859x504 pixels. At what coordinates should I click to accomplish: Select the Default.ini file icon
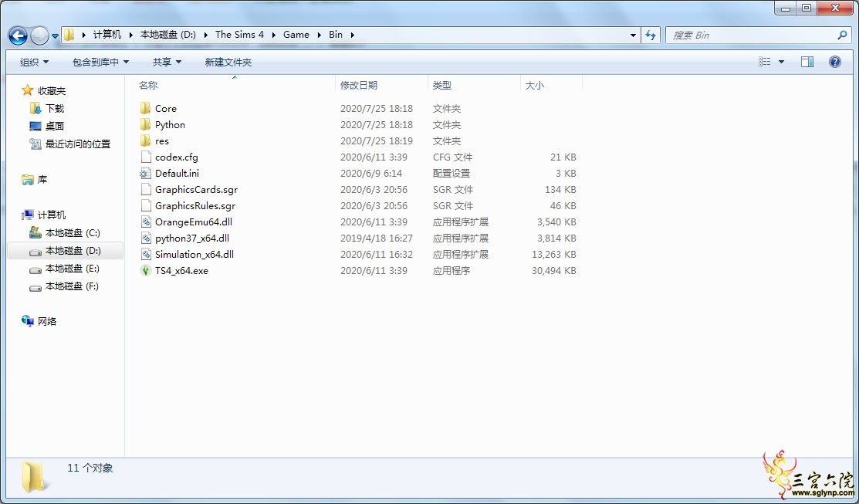click(145, 174)
